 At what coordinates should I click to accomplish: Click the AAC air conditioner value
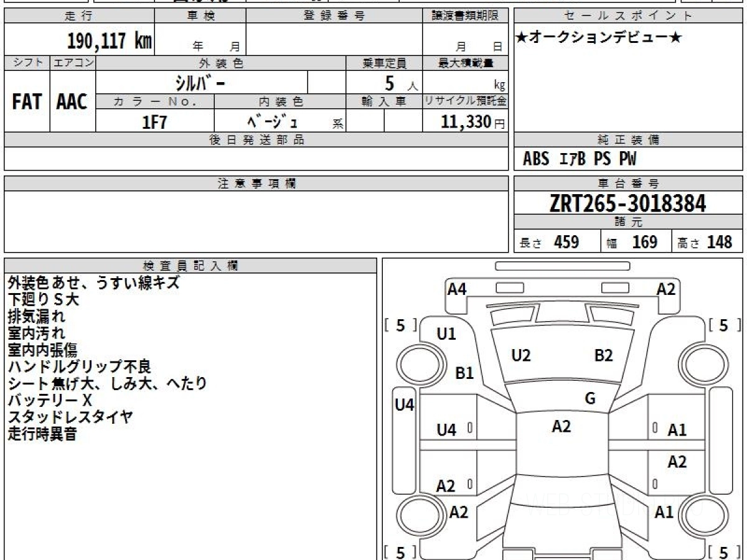(x=72, y=101)
